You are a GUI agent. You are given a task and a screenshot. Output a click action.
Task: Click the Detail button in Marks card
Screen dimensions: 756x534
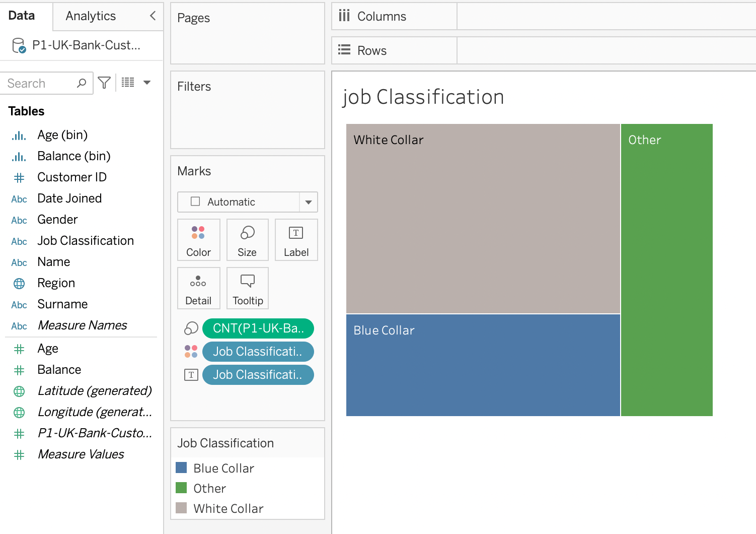tap(198, 289)
